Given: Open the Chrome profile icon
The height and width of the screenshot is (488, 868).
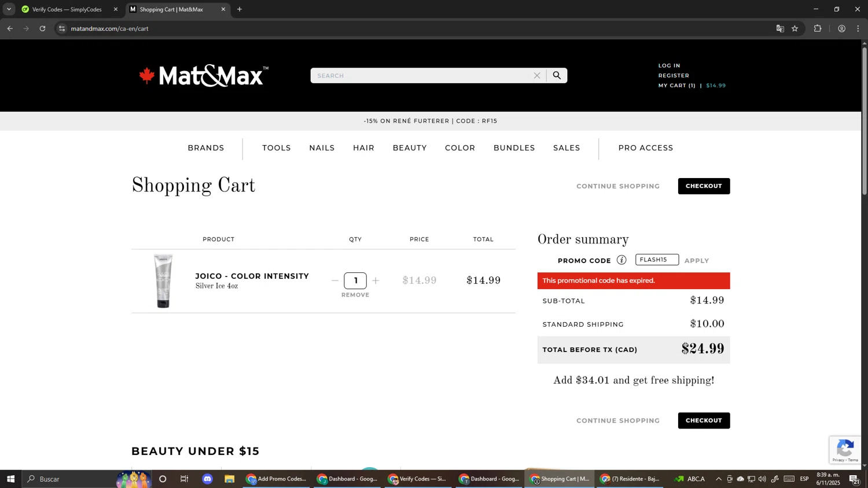Looking at the screenshot, I should pos(841,28).
